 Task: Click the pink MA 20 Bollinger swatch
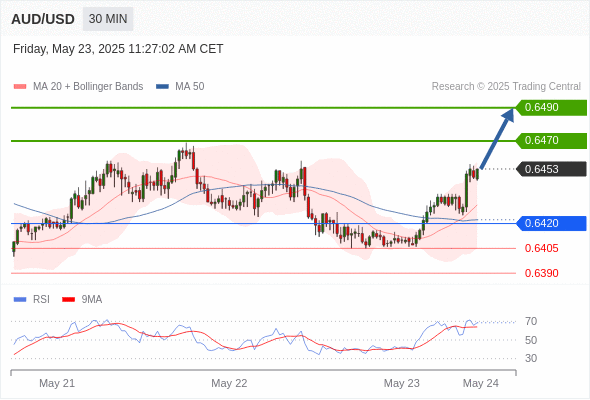(x=20, y=87)
